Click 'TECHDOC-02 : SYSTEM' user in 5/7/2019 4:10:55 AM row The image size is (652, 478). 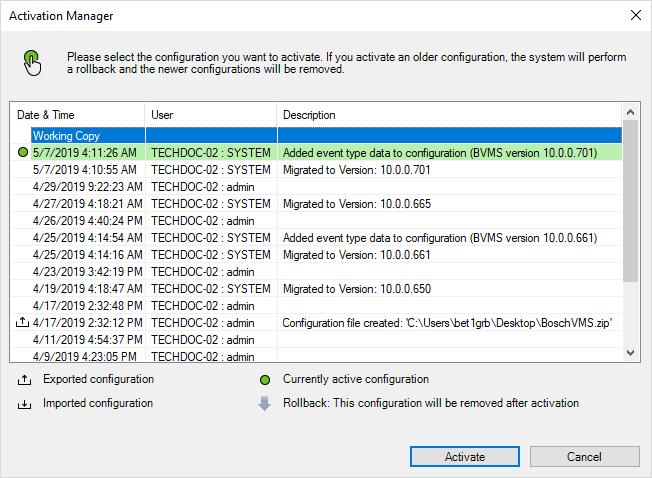[211, 170]
